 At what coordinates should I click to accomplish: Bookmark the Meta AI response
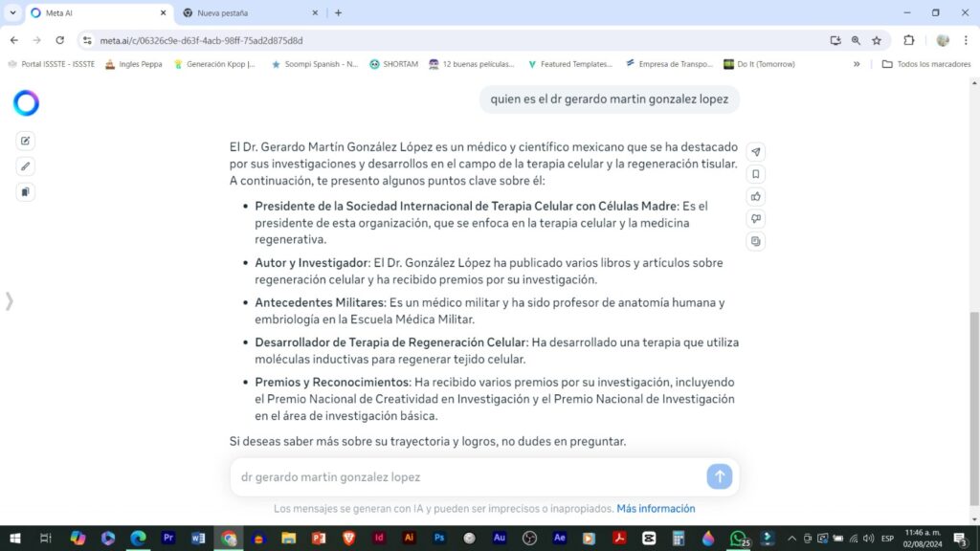[756, 174]
